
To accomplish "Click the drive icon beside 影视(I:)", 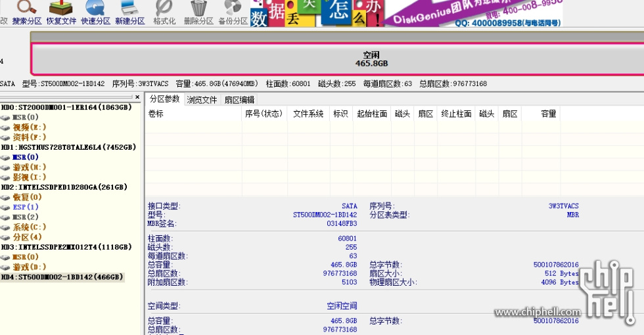I will coord(5,177).
